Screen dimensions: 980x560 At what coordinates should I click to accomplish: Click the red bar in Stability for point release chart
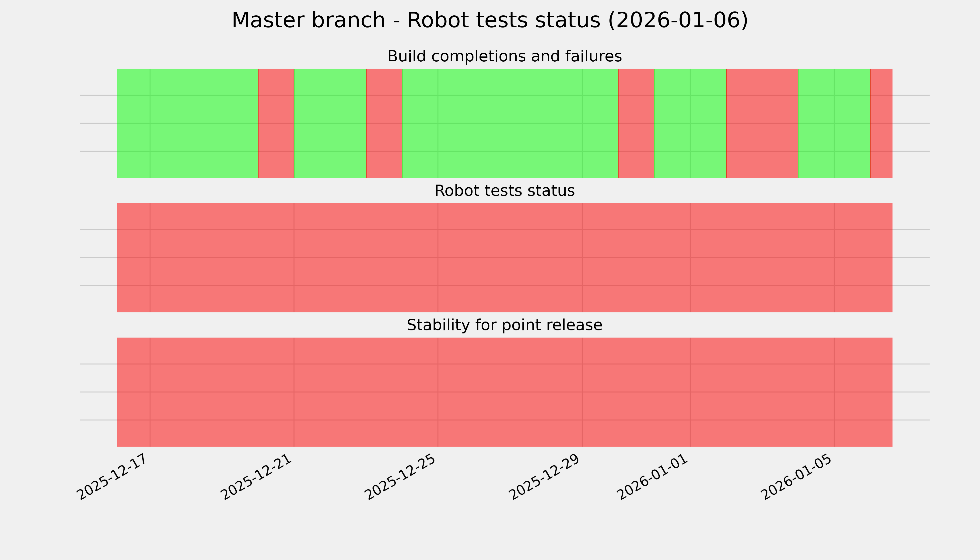tap(504, 392)
